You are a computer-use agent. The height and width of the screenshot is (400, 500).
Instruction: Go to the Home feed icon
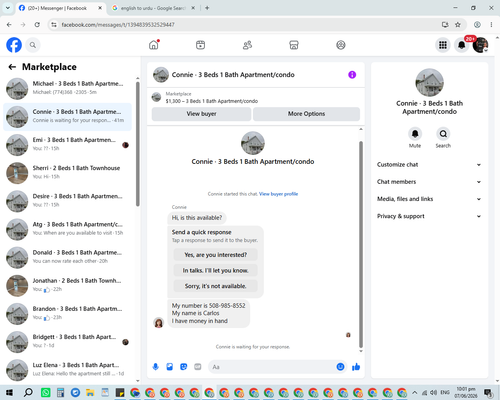click(154, 45)
